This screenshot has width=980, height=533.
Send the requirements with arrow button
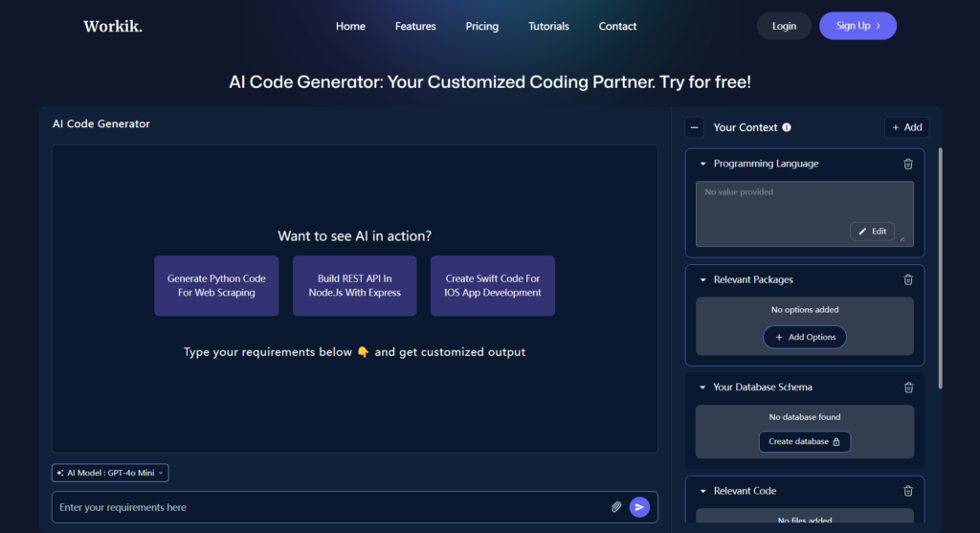tap(639, 507)
